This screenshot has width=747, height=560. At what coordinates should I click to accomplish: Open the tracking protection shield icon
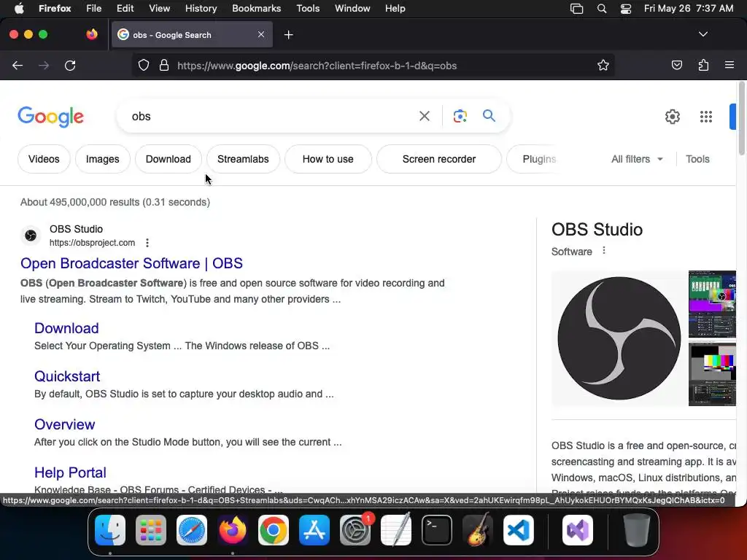click(x=144, y=65)
